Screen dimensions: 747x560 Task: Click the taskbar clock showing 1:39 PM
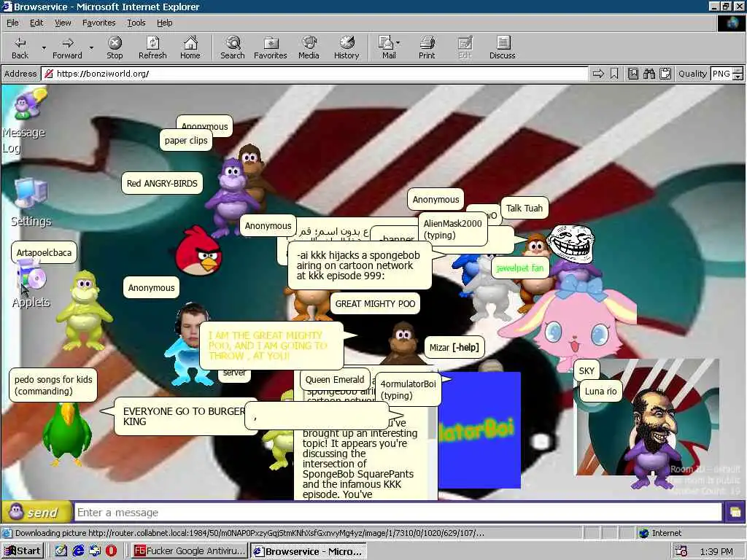[716, 551]
